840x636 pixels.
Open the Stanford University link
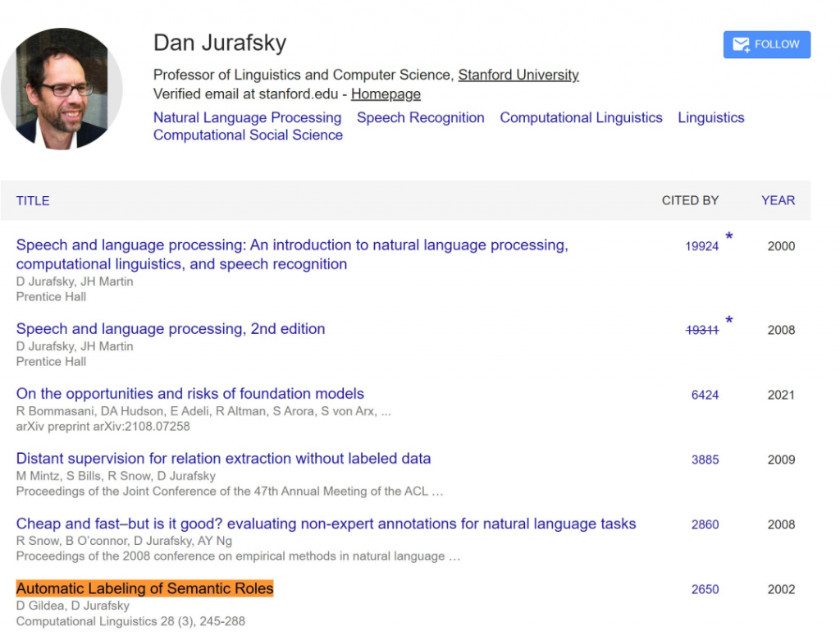(518, 75)
